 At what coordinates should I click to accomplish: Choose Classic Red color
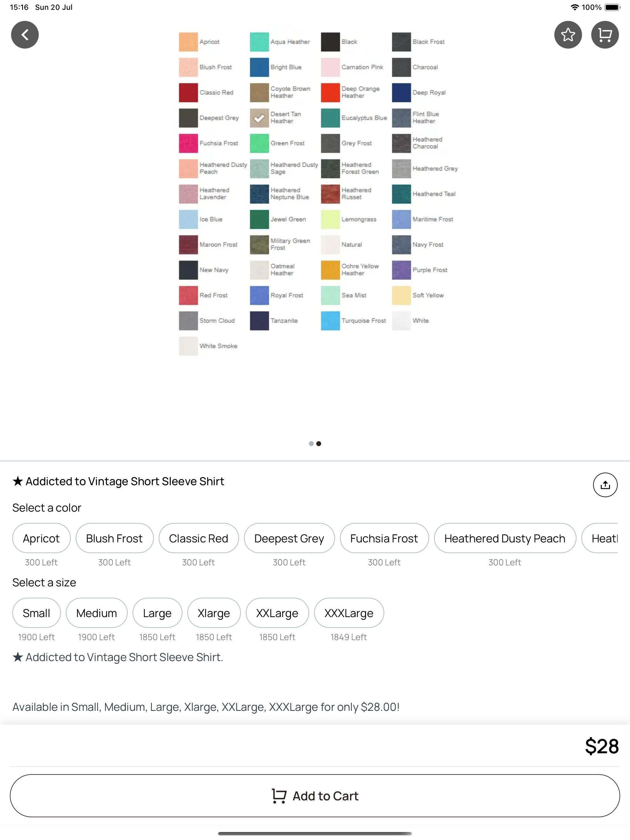click(x=199, y=538)
